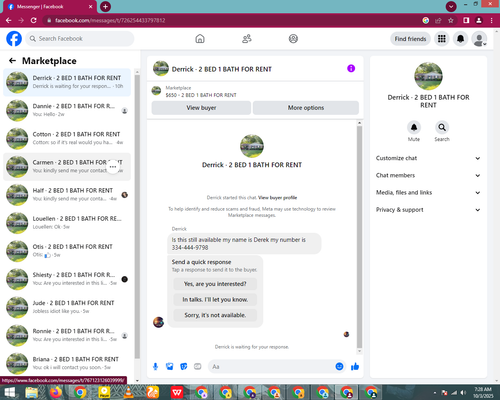Click the conversation list scrollbar
Viewport: 500px width, 400px height.
(x=137, y=217)
